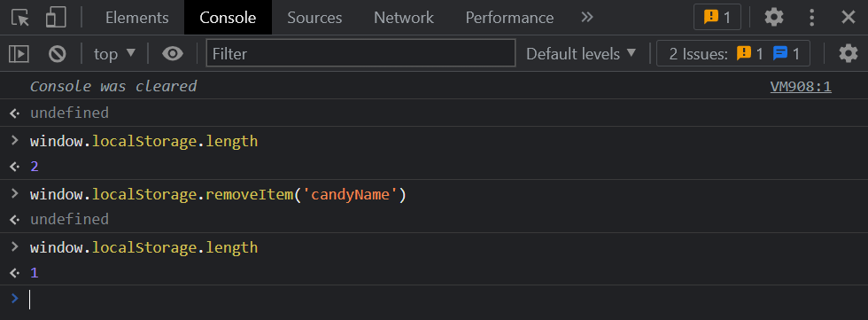This screenshot has width=868, height=320.
Task: Switch to the Network tab
Action: point(404,18)
